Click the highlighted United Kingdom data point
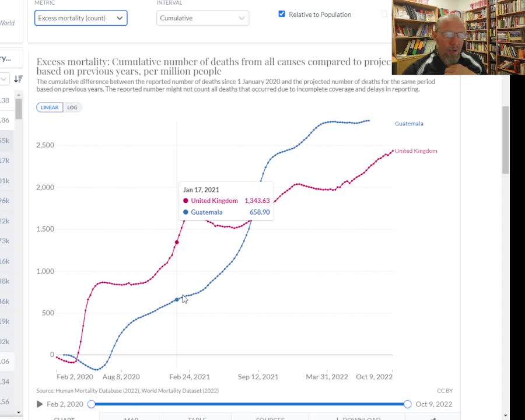The width and height of the screenshot is (525, 420). tap(177, 242)
